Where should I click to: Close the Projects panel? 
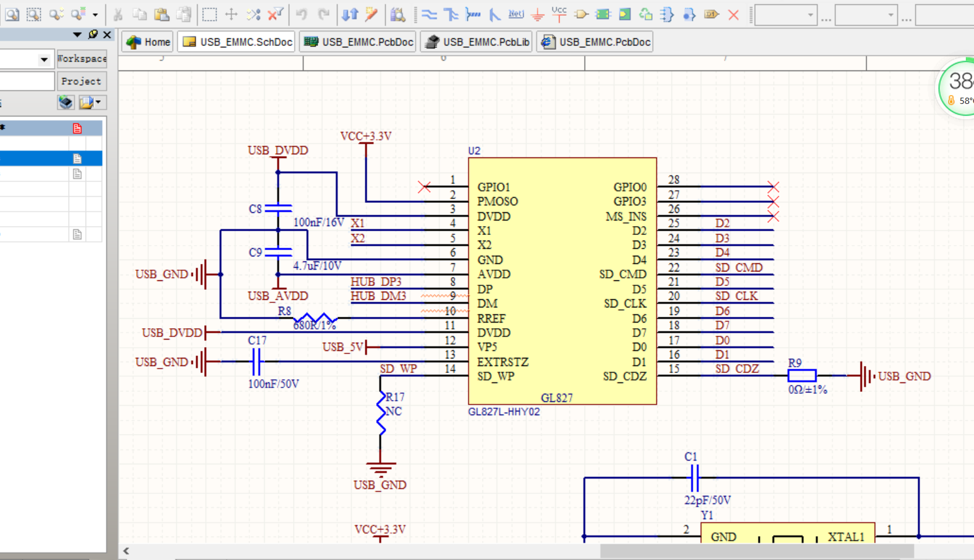click(107, 35)
